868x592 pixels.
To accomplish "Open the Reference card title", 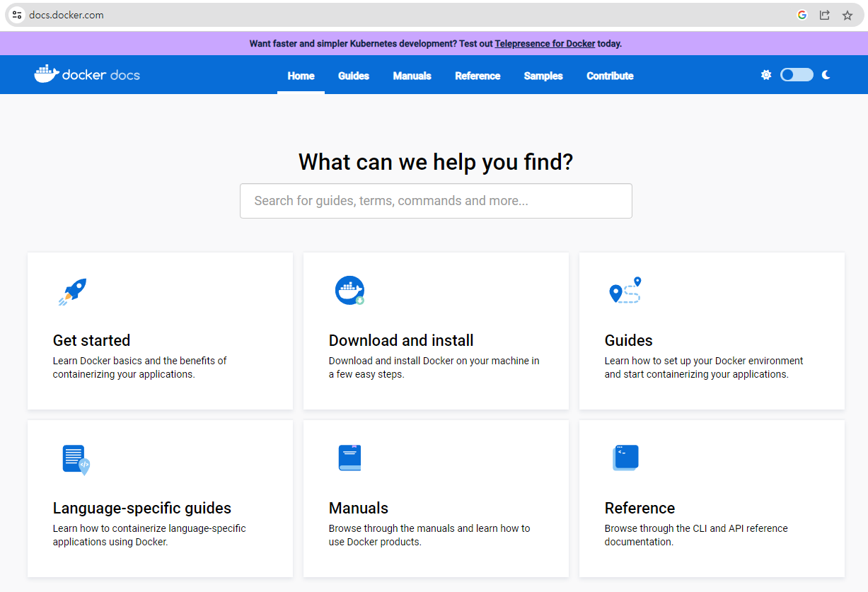I will (640, 508).
